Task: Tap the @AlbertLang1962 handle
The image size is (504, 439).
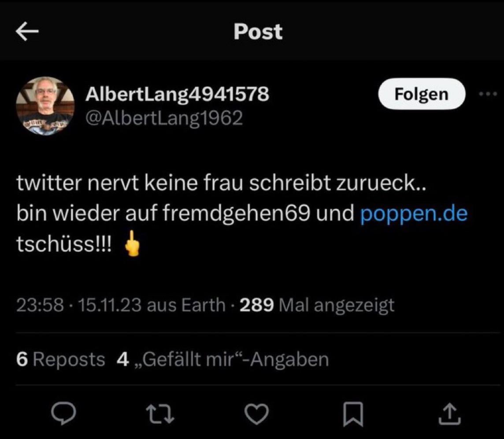Action: 164,117
